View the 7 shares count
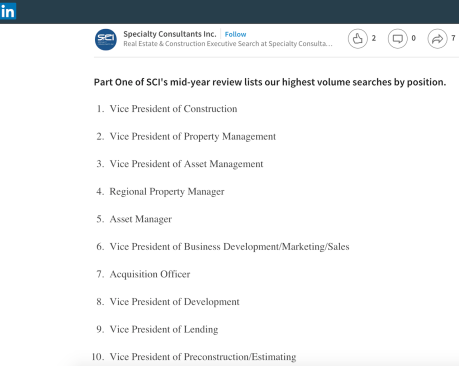Screen dimensions: 459x366 point(453,38)
